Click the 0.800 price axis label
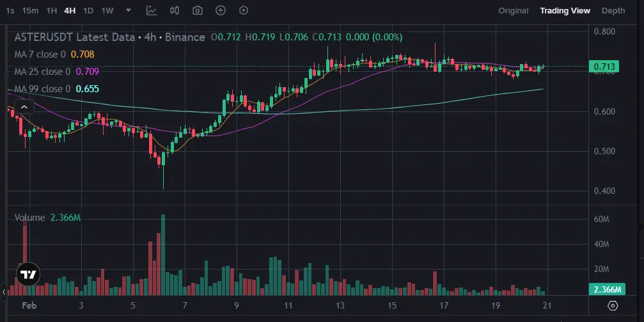The height and width of the screenshot is (322, 644). pos(604,31)
